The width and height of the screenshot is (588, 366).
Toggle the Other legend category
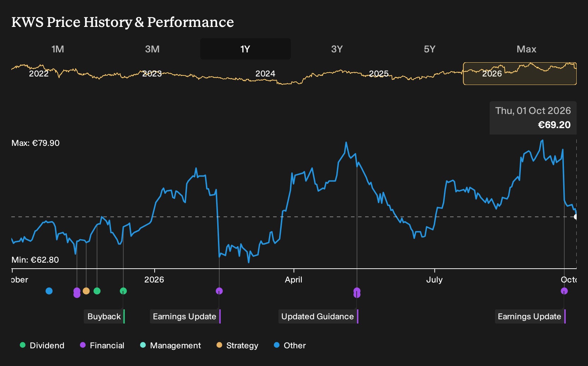point(290,345)
